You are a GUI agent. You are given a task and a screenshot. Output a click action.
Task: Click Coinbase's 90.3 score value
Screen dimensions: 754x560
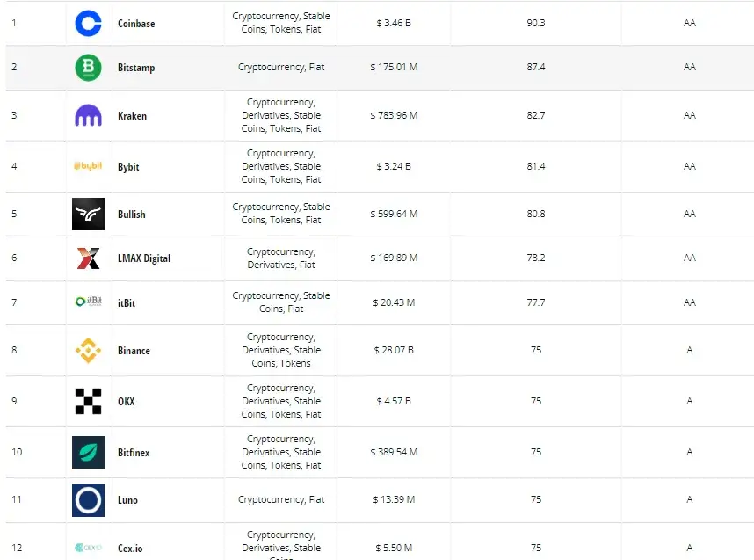click(536, 23)
